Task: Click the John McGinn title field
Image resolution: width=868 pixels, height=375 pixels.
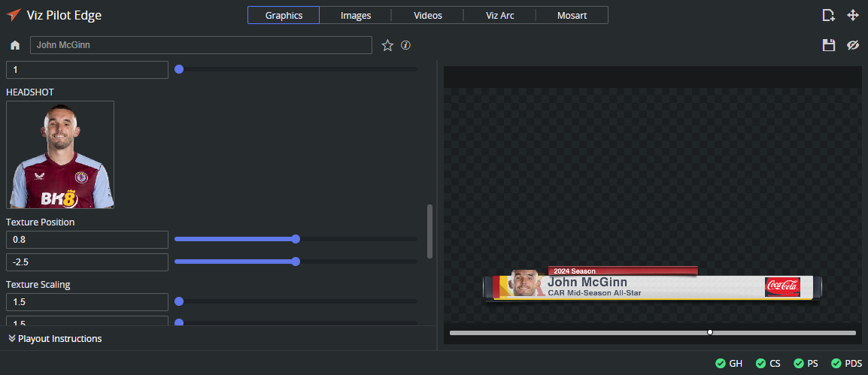Action: tap(201, 46)
